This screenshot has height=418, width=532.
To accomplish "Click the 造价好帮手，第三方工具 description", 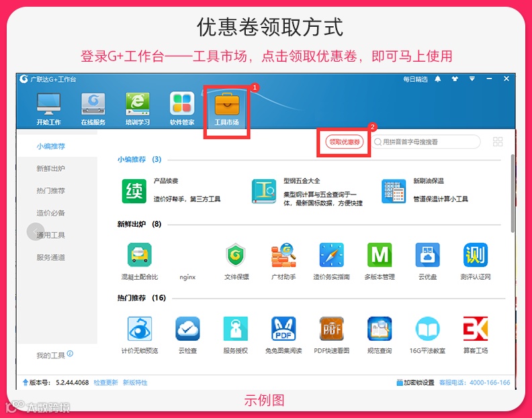I will coord(187,199).
